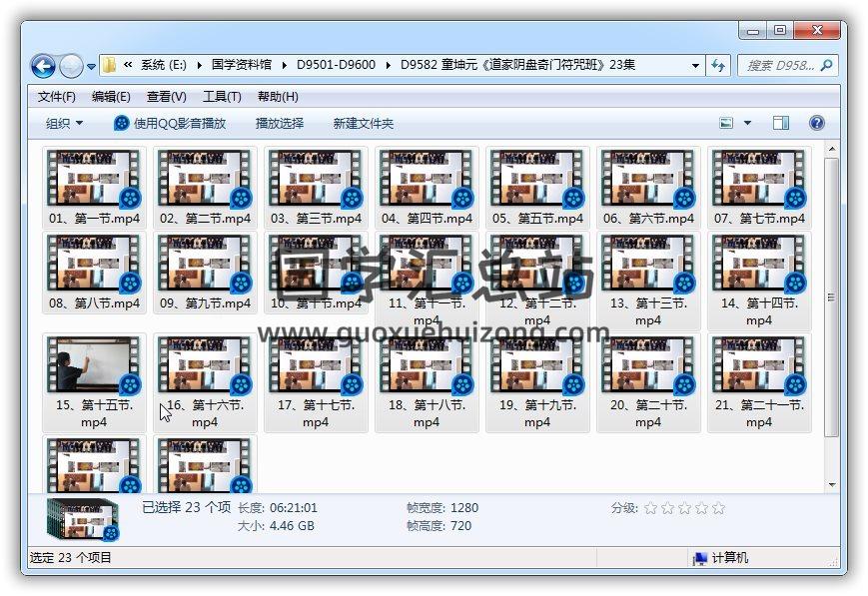Screen dimensions: 868x596
Task: Select the 15、第十五节.mp4 video thumbnail
Action: pyautogui.click(x=94, y=365)
